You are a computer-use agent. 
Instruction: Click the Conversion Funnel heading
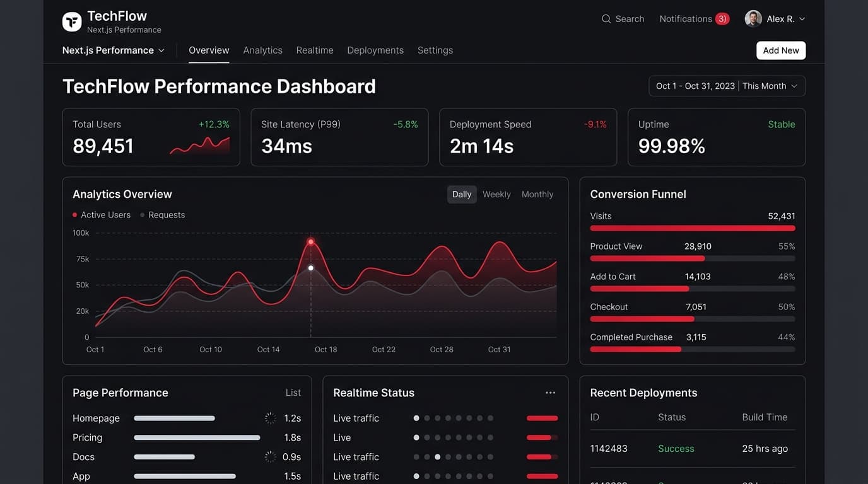pyautogui.click(x=638, y=194)
